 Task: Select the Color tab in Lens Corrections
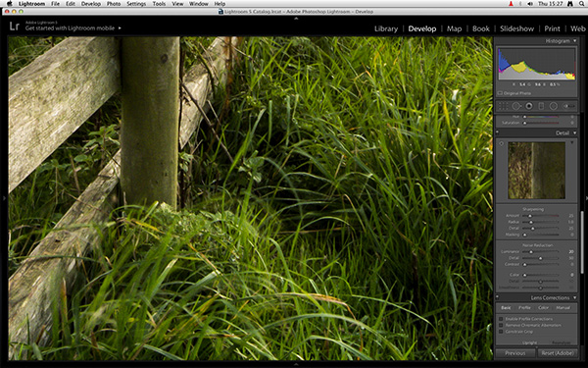(x=543, y=308)
